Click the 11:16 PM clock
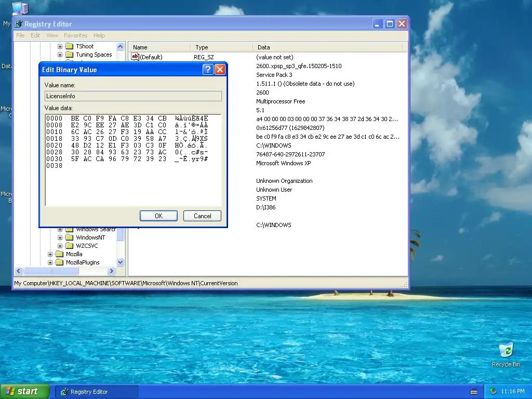This screenshot has width=532, height=399. pos(513,392)
